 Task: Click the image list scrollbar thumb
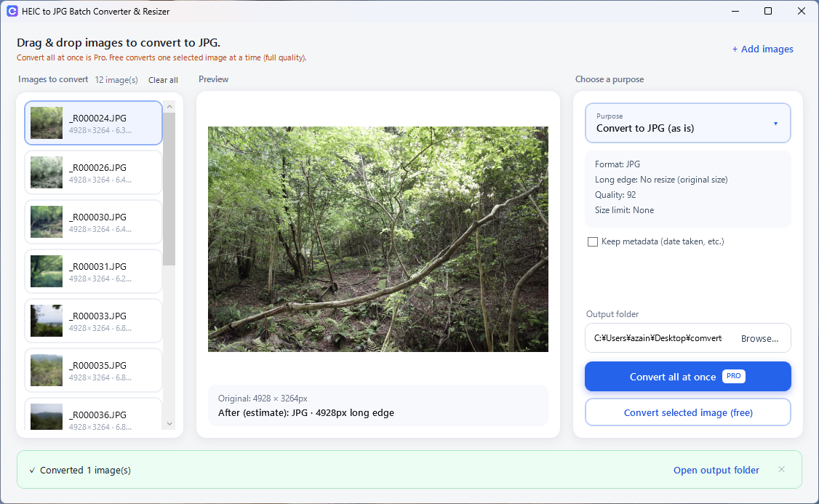pyautogui.click(x=169, y=188)
